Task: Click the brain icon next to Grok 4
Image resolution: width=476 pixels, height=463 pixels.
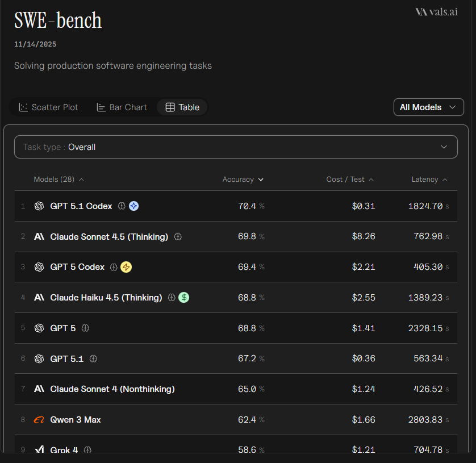Action: (x=87, y=450)
